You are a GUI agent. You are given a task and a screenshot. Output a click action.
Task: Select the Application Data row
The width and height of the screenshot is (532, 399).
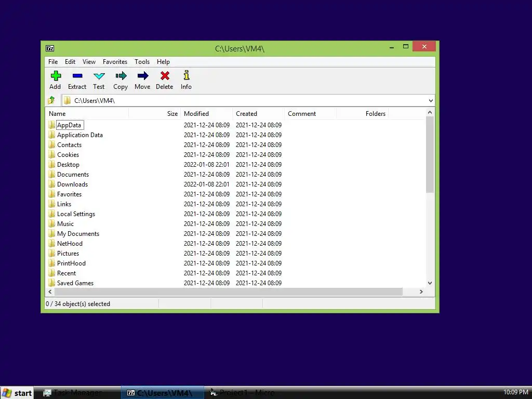coord(235,135)
